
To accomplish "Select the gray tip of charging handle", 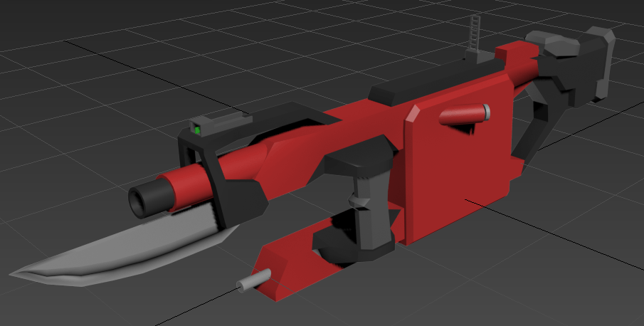I will coord(486,112).
